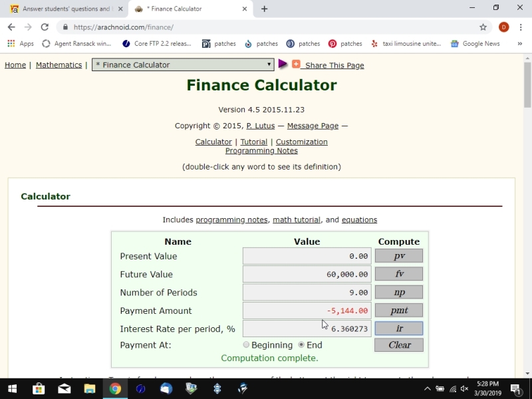
Task: Open the math tutorial link
Action: click(297, 219)
